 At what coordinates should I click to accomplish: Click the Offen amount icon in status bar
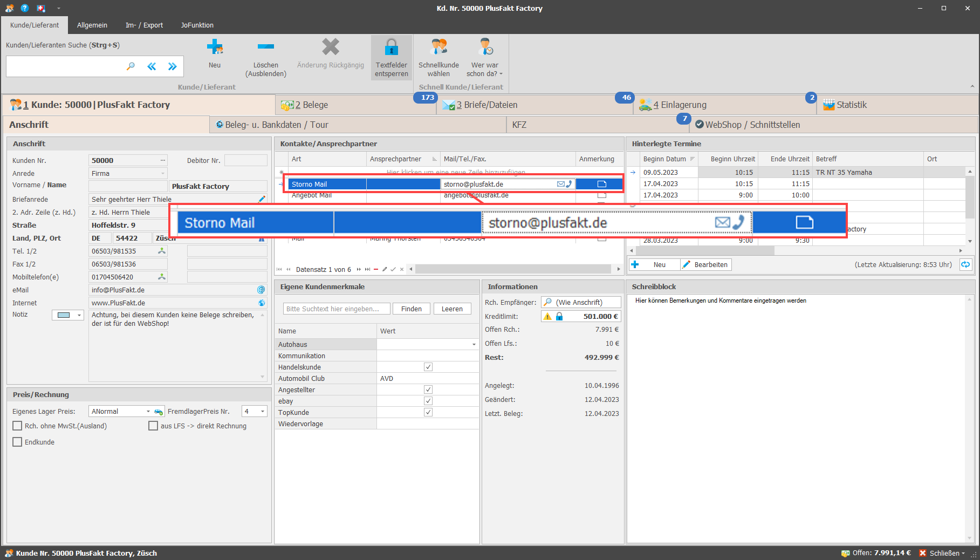[845, 553]
